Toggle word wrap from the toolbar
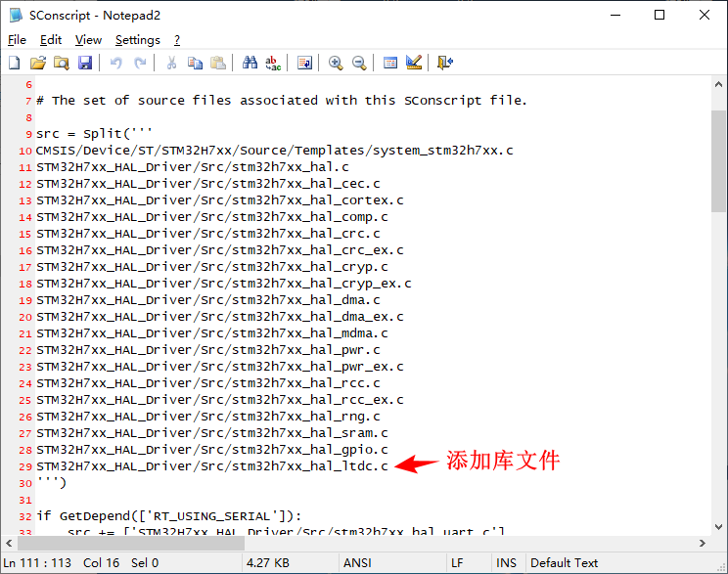This screenshot has height=574, width=728. [x=304, y=63]
